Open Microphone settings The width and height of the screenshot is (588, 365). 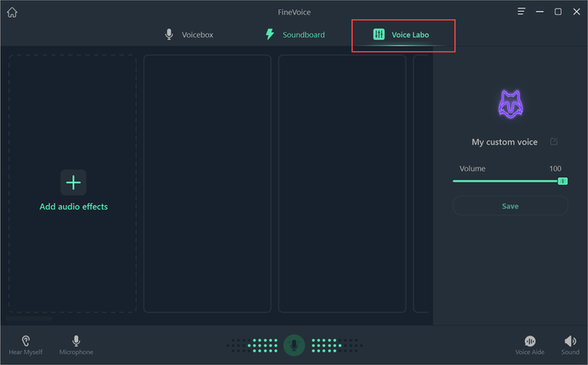[76, 345]
